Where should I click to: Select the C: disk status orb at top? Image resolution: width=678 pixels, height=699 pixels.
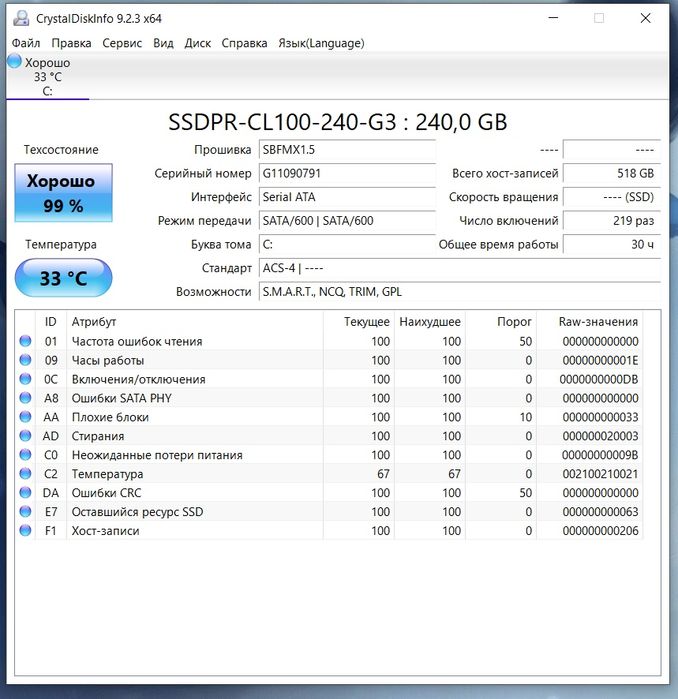click(14, 61)
